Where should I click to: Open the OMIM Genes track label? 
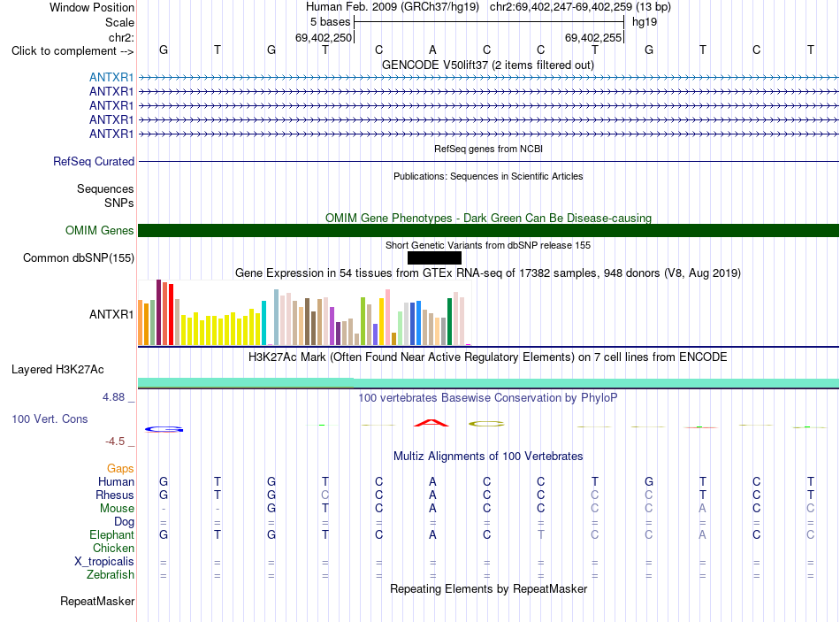[x=100, y=231]
